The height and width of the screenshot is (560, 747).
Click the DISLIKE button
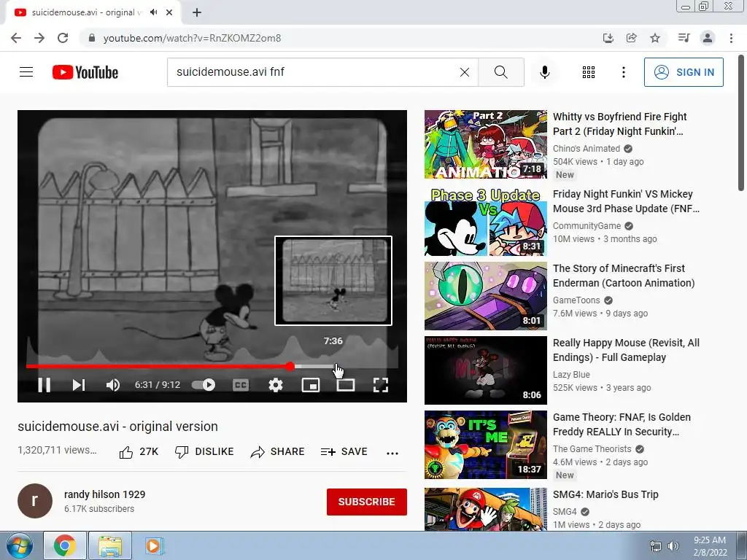tap(204, 452)
